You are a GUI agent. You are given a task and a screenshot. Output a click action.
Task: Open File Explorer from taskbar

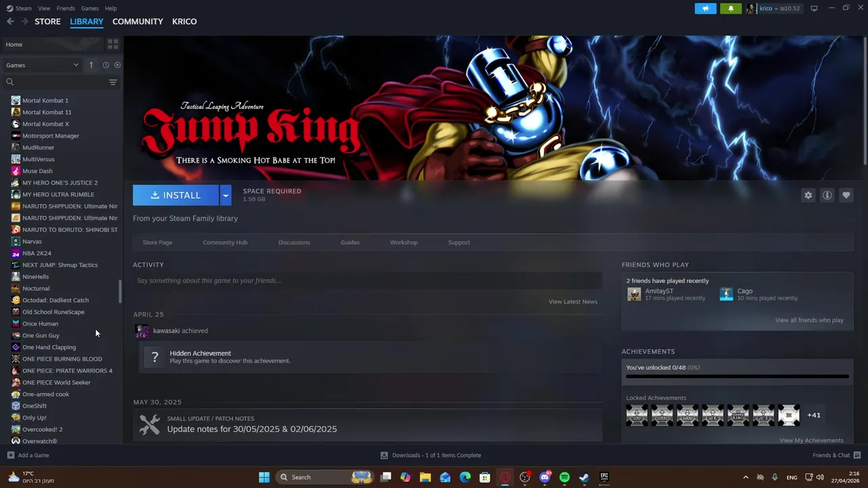pos(425,477)
